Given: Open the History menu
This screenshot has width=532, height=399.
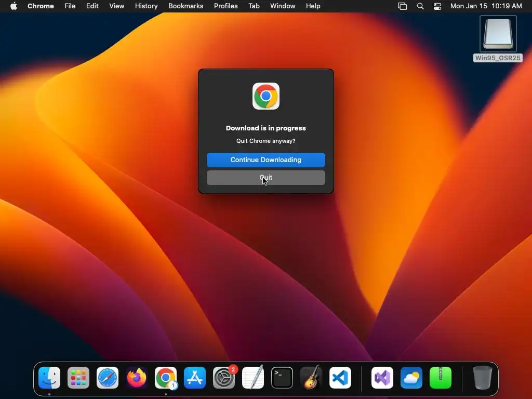Looking at the screenshot, I should [x=146, y=6].
